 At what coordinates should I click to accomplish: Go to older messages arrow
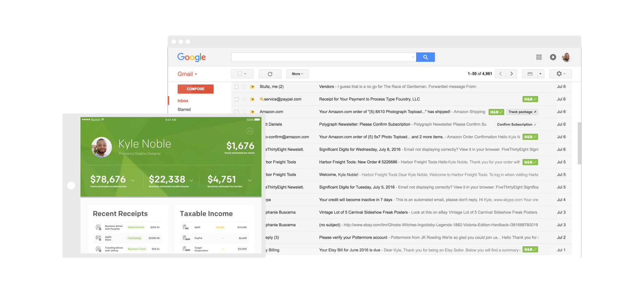(512, 74)
